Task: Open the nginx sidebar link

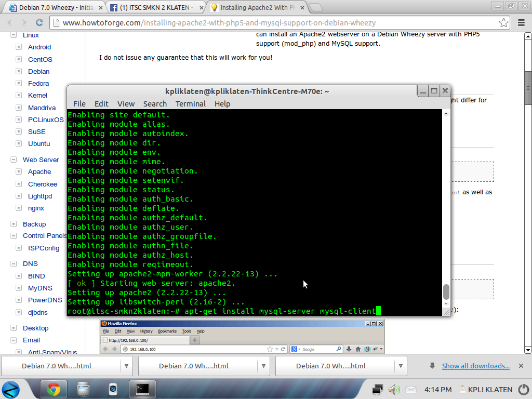Action: pyautogui.click(x=36, y=208)
